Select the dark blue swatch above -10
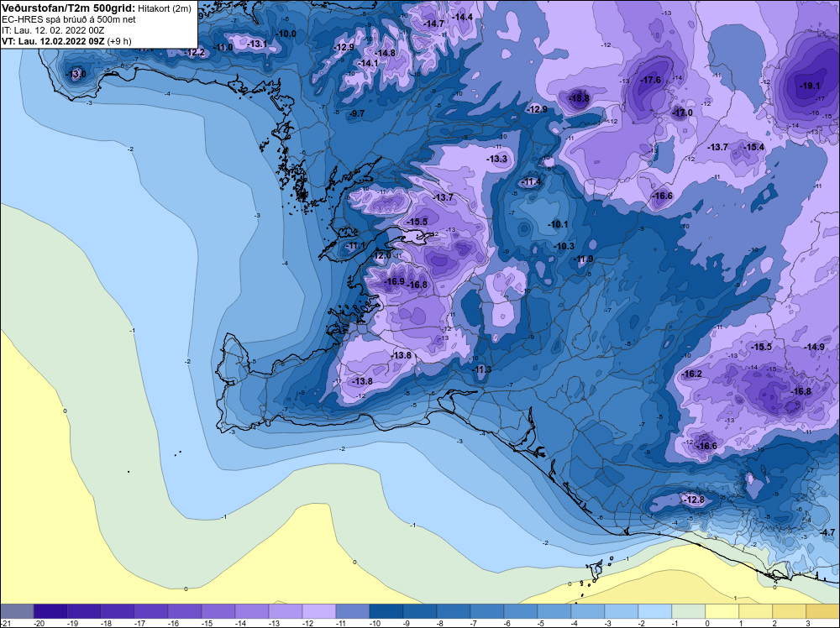The image size is (840, 628). tap(386, 611)
